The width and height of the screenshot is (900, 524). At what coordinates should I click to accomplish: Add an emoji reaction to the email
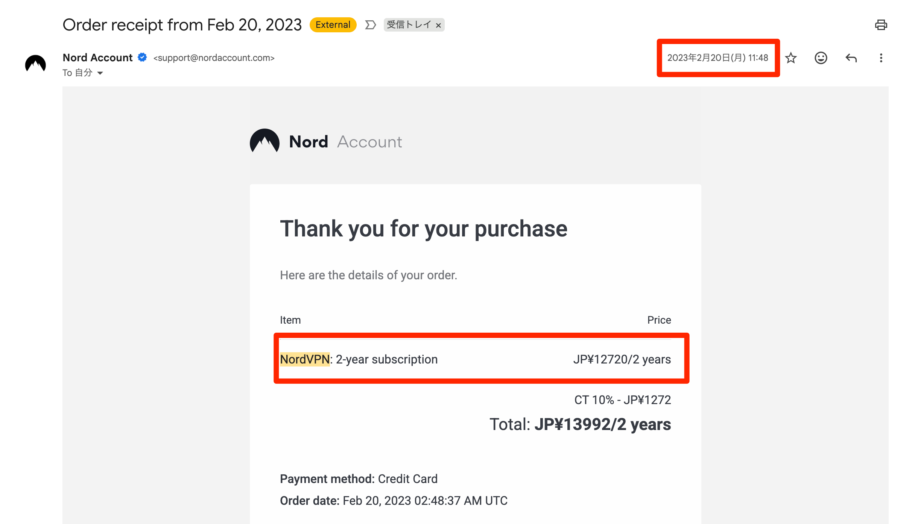click(x=821, y=58)
